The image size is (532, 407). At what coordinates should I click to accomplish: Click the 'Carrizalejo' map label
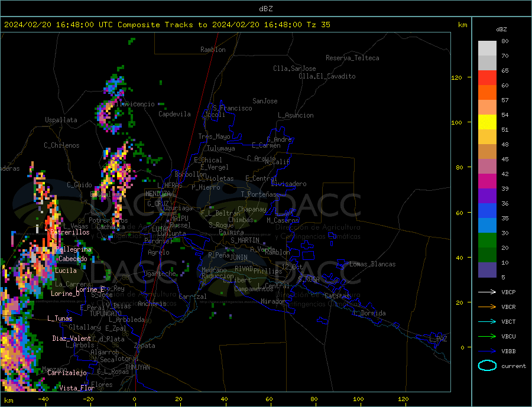67,373
